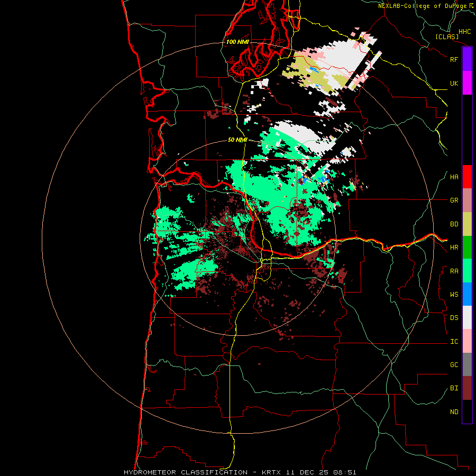Click the RF legend label
This screenshot has width=476, height=476.
pyautogui.click(x=454, y=59)
